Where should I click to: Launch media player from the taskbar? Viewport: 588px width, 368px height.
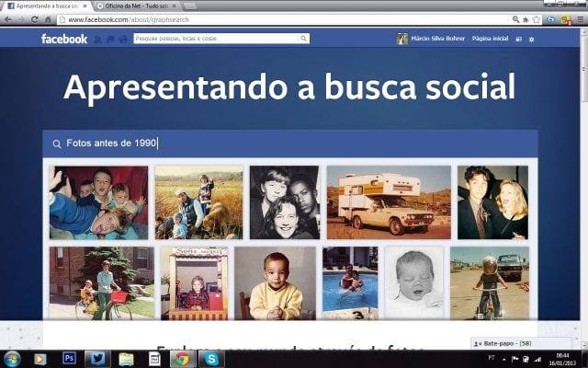pyautogui.click(x=40, y=359)
